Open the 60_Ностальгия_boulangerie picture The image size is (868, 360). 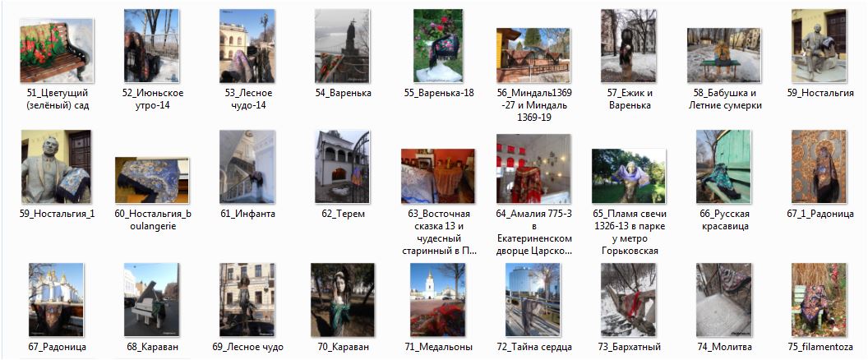pos(152,180)
